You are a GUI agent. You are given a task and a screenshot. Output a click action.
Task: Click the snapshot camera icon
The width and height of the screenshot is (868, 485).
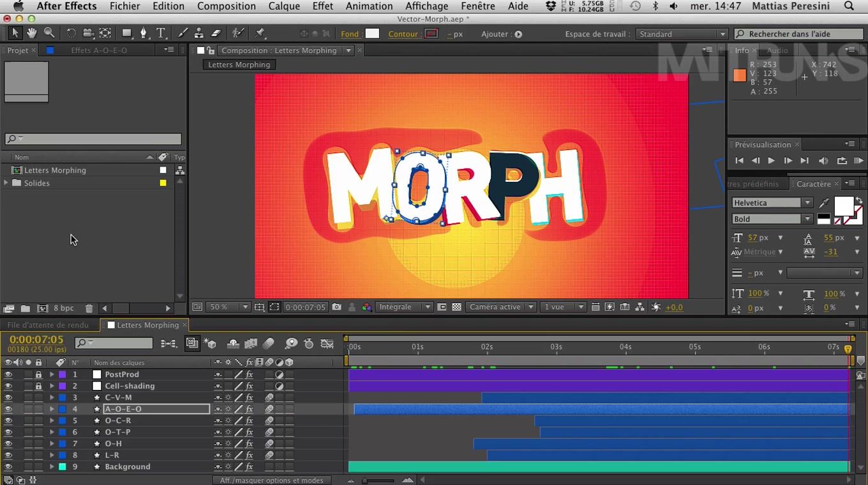click(336, 307)
